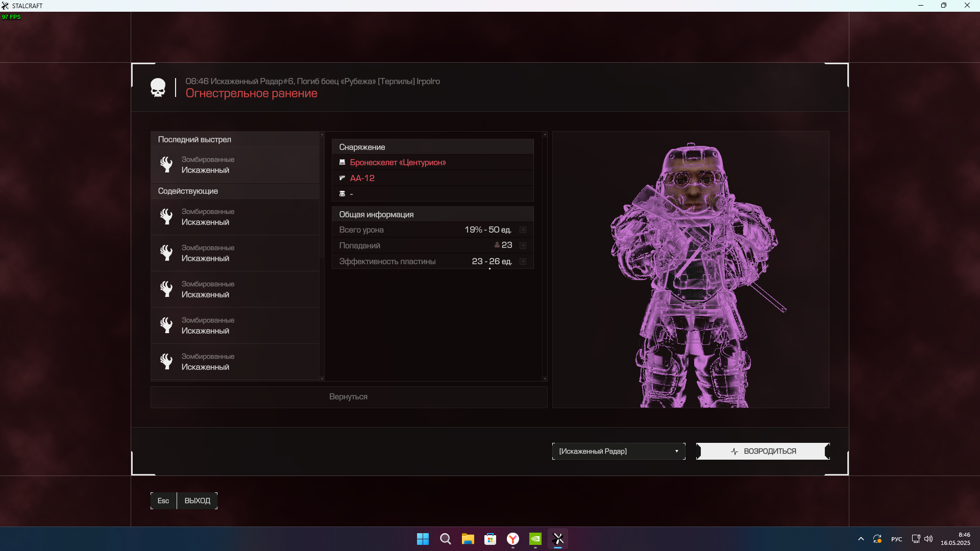Open help hint for Всего урона

[523, 230]
